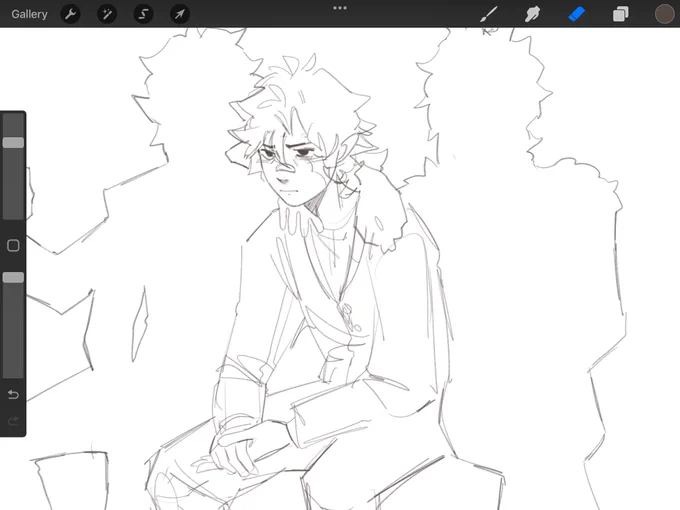Redo the undone stroke
The height and width of the screenshot is (510, 680).
pos(13,421)
